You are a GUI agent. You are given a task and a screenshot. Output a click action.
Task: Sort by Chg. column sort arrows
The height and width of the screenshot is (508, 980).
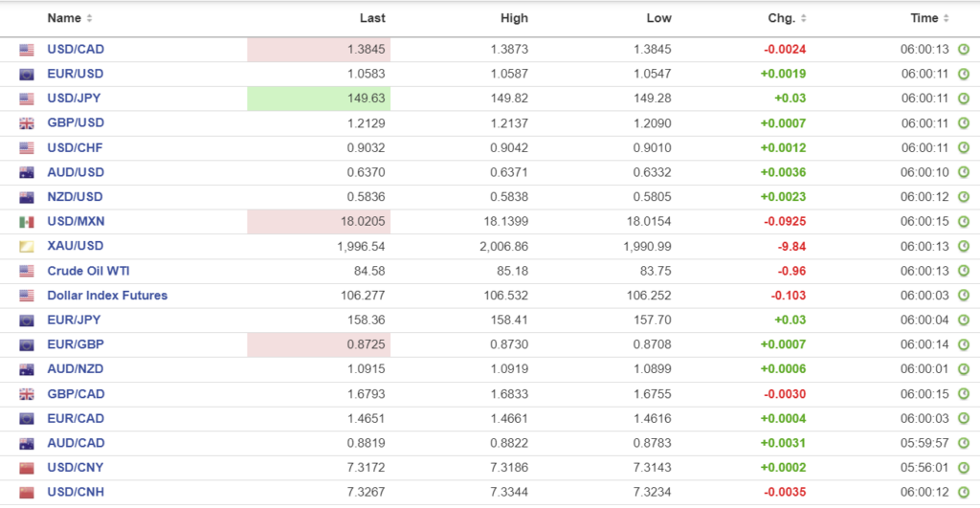803,18
